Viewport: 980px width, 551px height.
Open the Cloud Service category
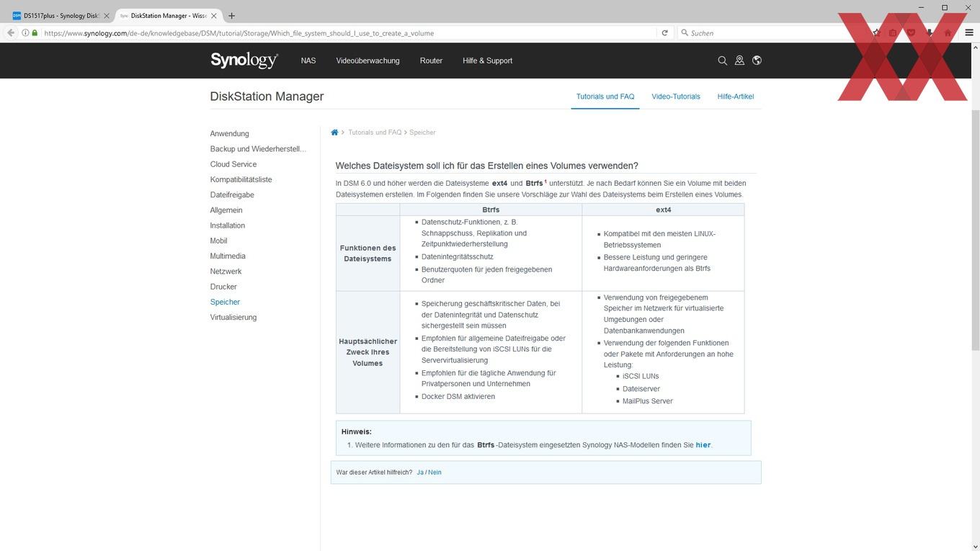click(x=233, y=164)
